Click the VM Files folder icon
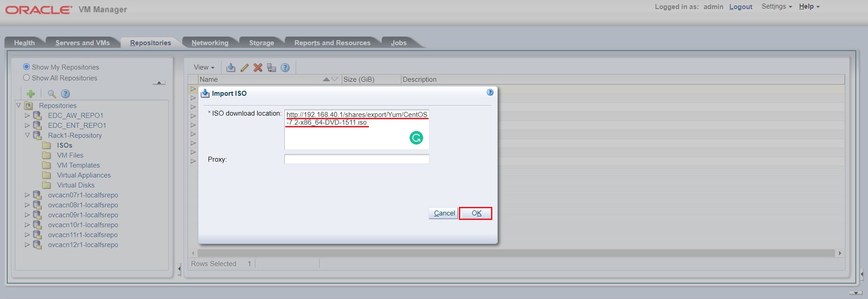The width and height of the screenshot is (868, 299). 46,155
